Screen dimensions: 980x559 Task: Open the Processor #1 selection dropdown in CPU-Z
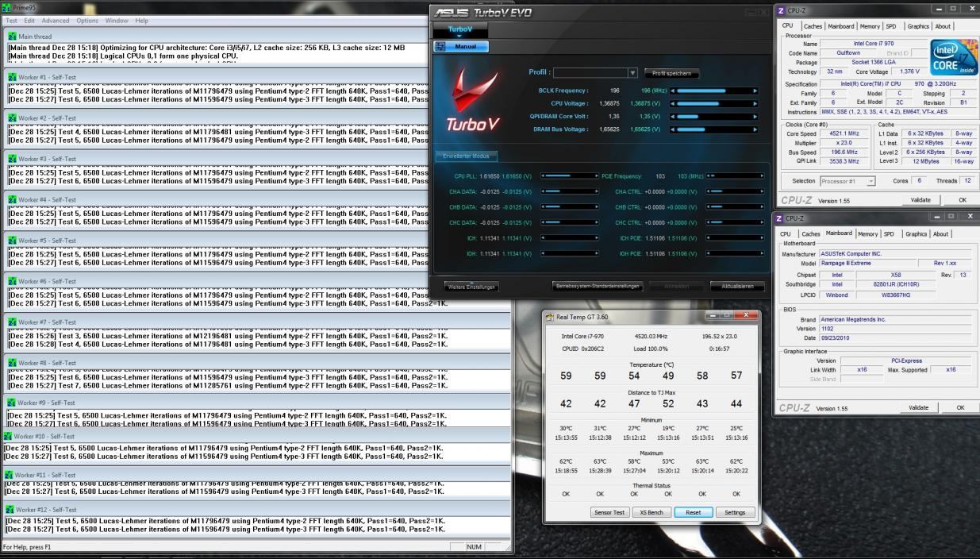tap(870, 181)
